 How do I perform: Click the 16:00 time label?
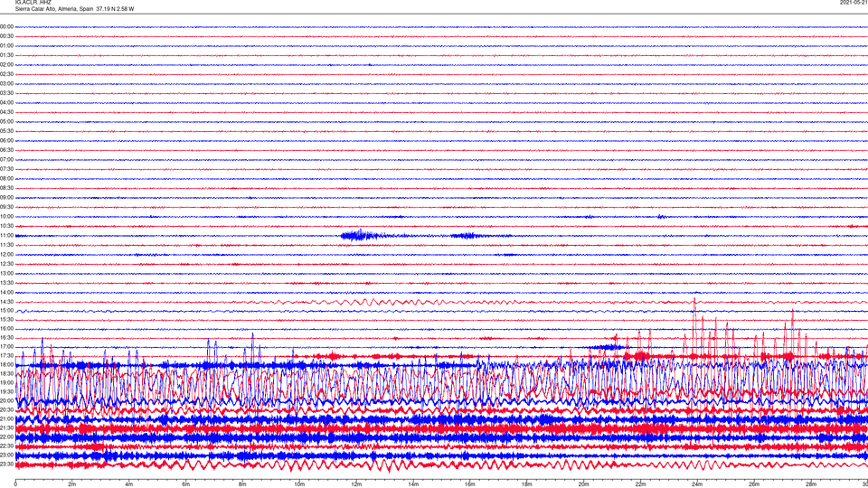coord(6,328)
